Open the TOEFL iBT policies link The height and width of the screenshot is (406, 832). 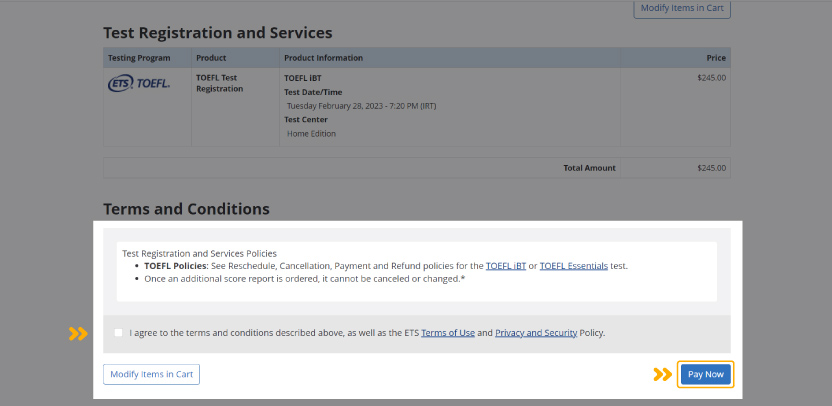pos(506,266)
